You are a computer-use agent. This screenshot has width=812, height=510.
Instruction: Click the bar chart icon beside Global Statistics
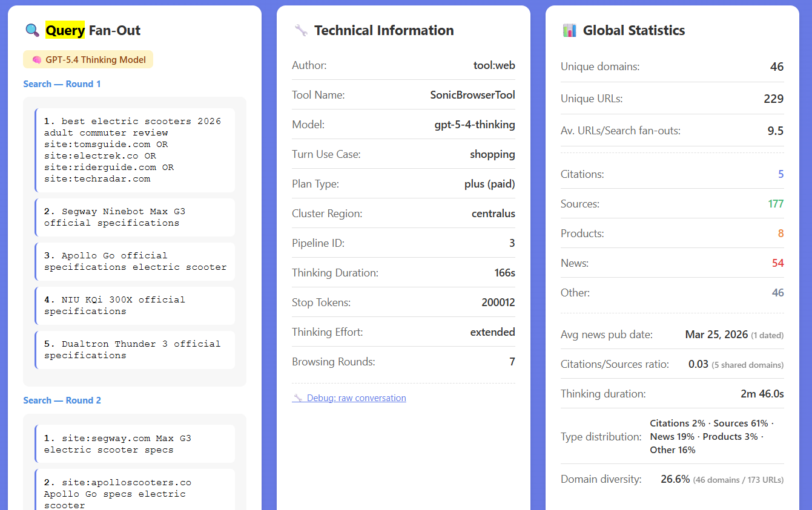click(x=569, y=30)
